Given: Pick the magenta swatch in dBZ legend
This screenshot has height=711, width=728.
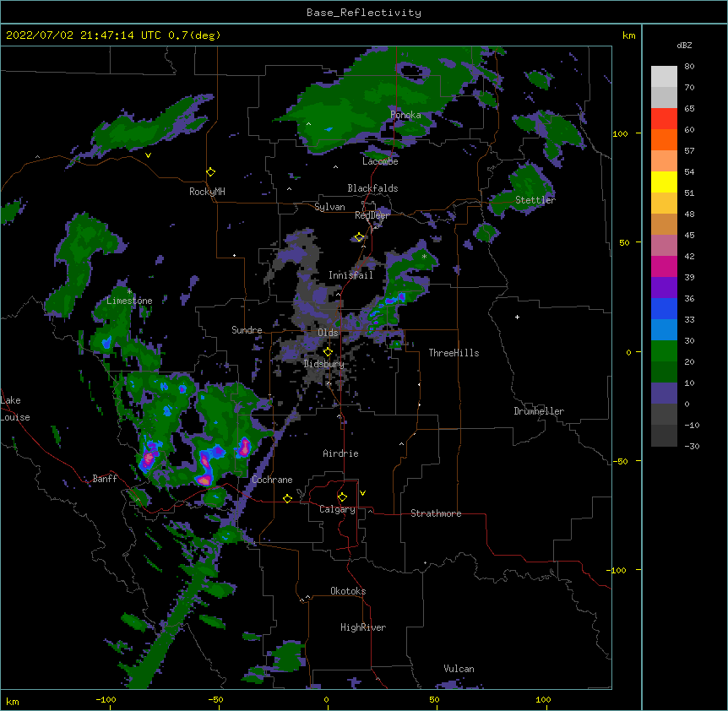Looking at the screenshot, I should tap(664, 266).
